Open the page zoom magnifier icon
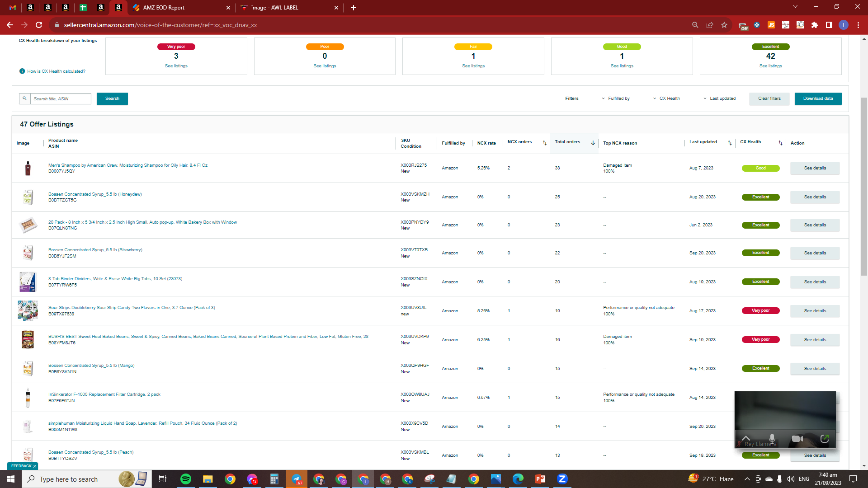Screen dimensions: 868x488 coord(695,25)
